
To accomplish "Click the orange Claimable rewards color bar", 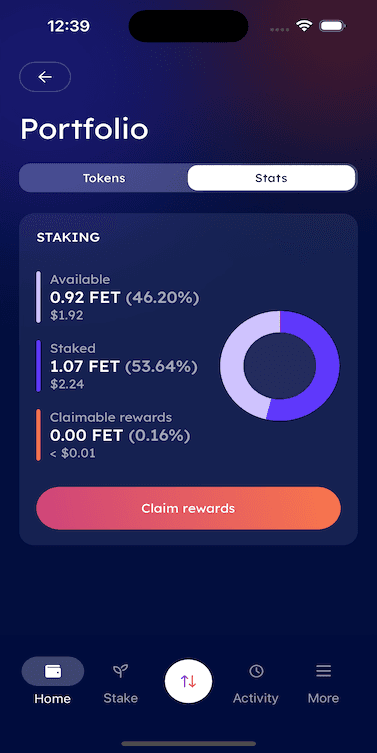I will (38, 435).
